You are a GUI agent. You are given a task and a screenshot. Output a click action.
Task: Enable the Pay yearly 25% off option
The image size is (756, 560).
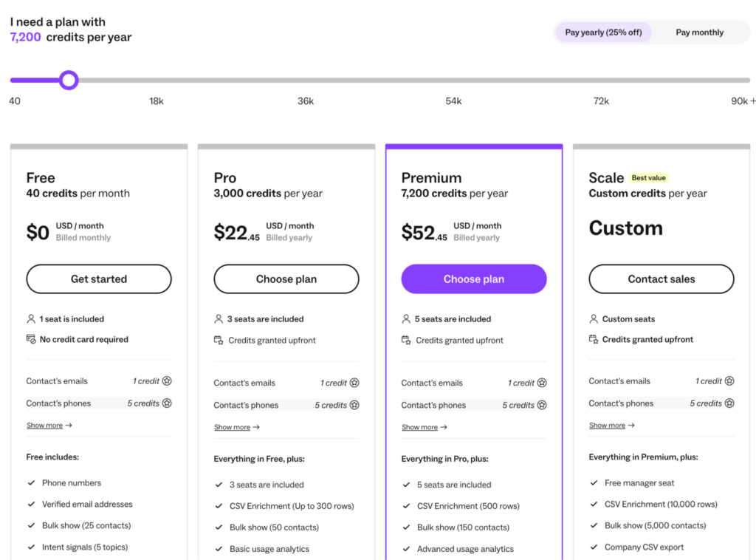602,32
